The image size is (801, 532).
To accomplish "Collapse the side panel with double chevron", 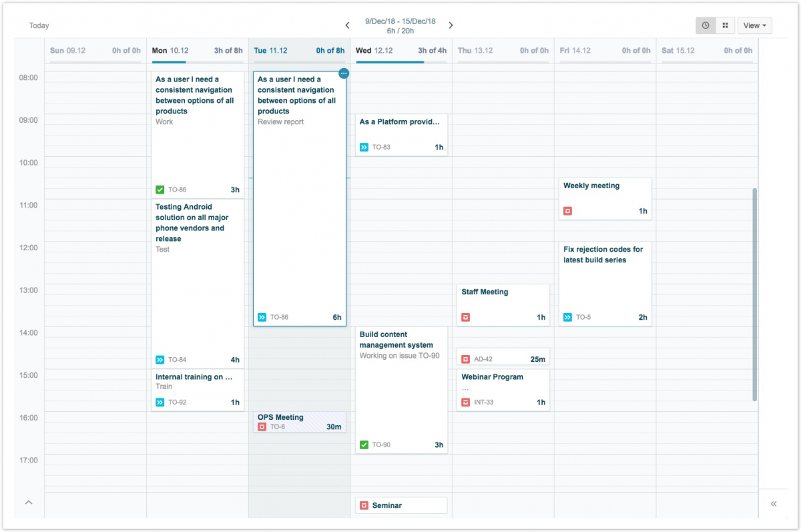I will click(774, 504).
